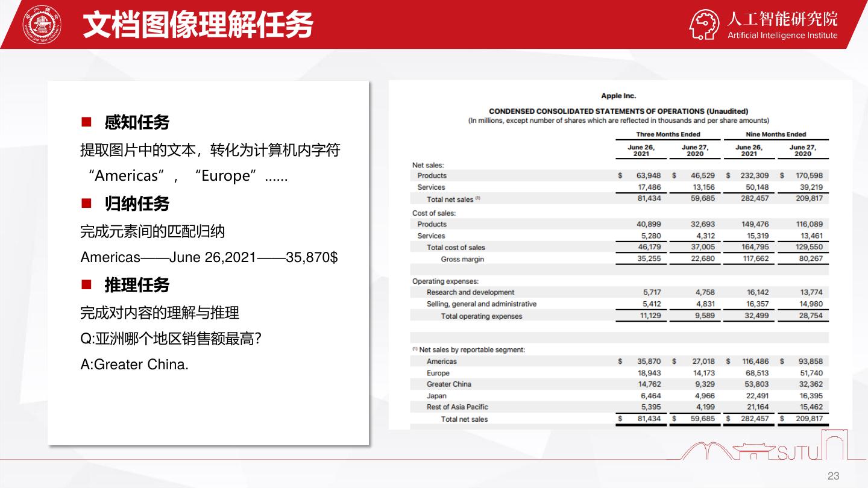
Task: Click the Americas value 93,858
Action: (811, 361)
